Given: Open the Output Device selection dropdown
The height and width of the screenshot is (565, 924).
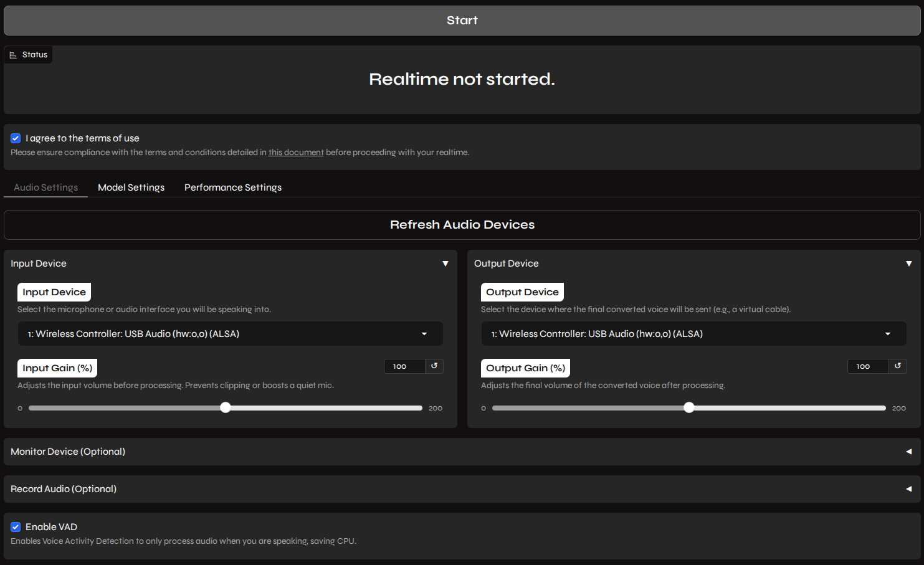Looking at the screenshot, I should coord(694,334).
